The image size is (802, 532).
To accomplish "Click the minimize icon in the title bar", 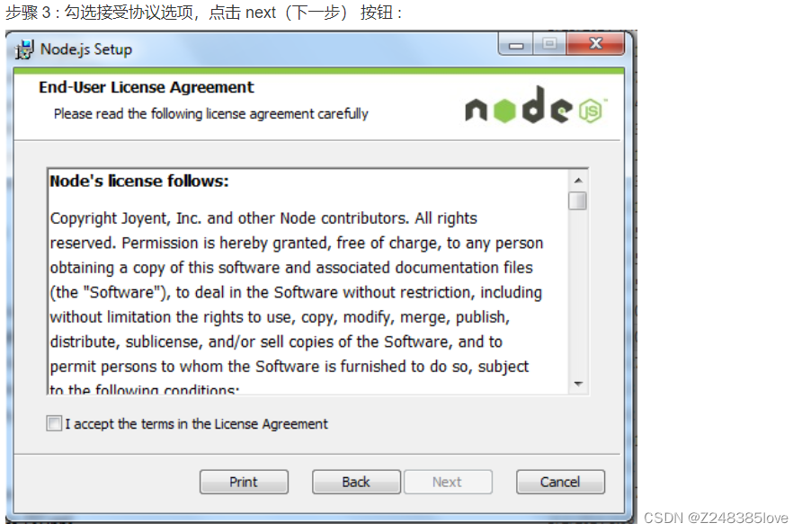I will (x=514, y=44).
